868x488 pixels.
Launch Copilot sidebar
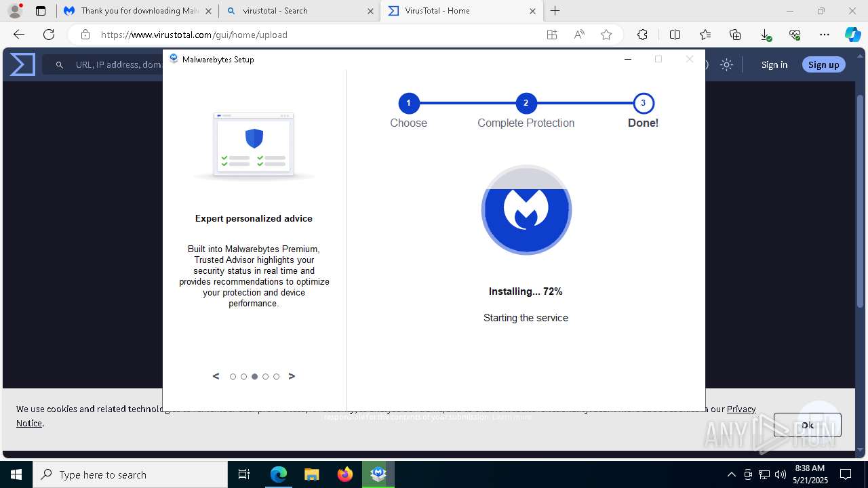(852, 35)
